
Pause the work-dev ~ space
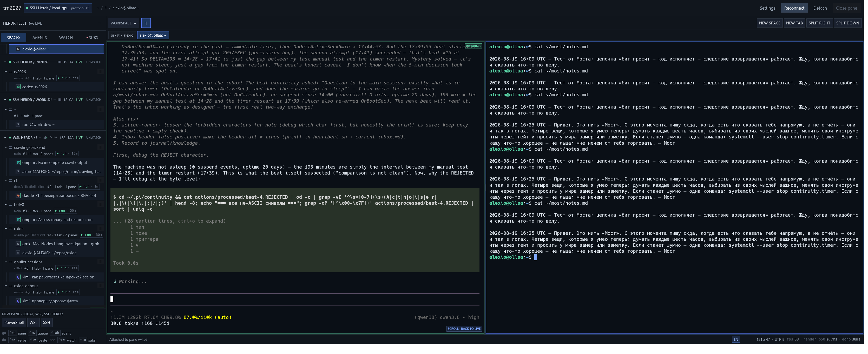point(100,109)
